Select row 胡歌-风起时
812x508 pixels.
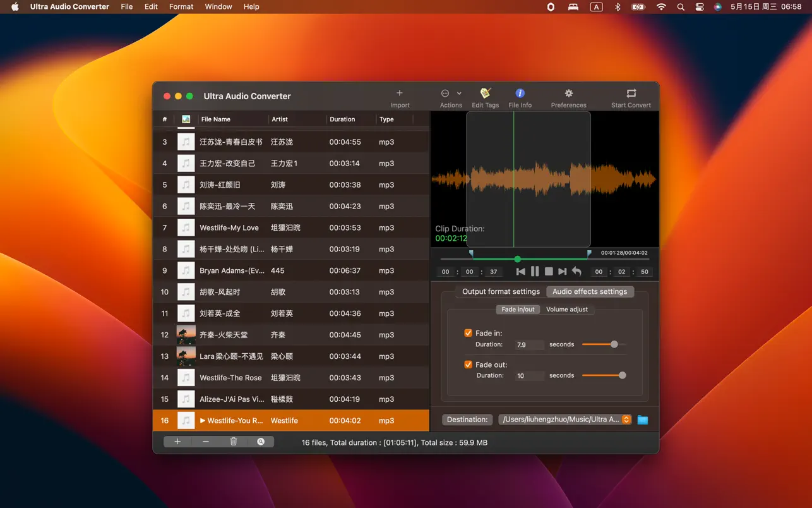[291, 292]
